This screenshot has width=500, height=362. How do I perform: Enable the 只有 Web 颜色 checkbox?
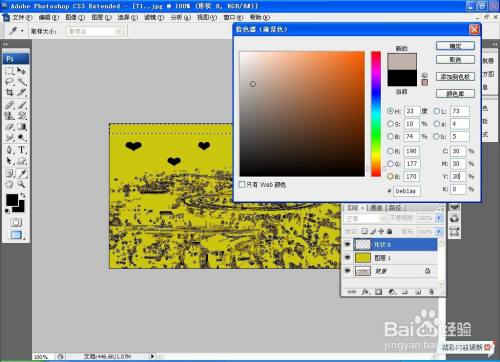click(242, 184)
